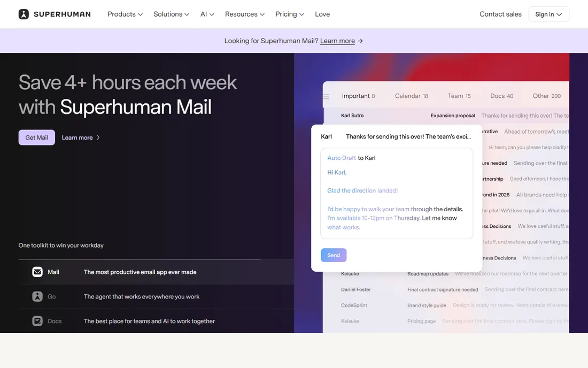The image size is (588, 368).
Task: Open the AI dropdown menu
Action: tap(207, 14)
